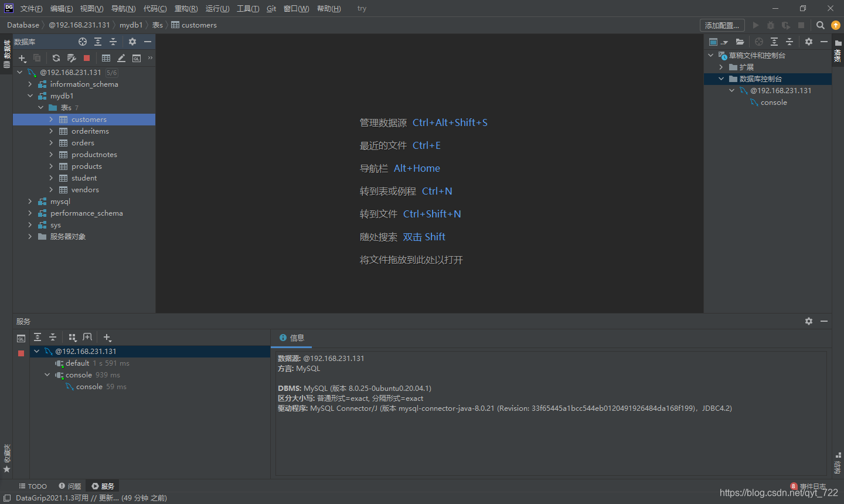This screenshot has height=504, width=844.
Task: Expand all in services toolbar
Action: pos(38,337)
